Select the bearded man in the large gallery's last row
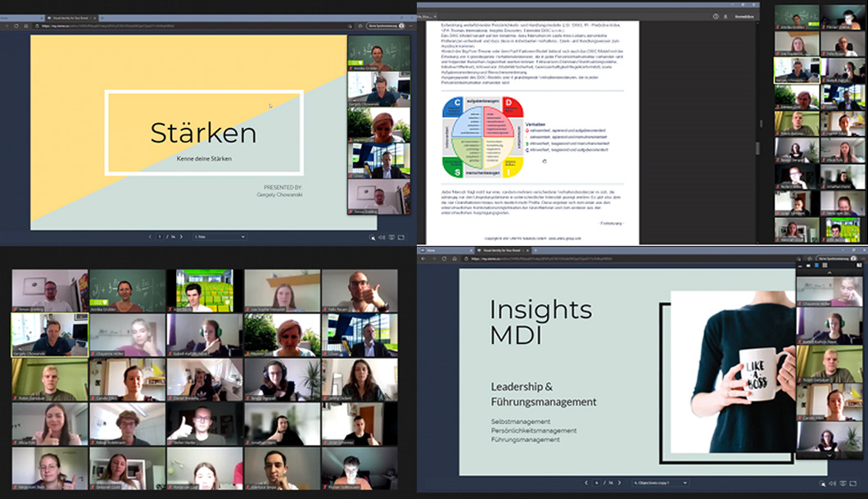The height and width of the screenshot is (499, 868). [x=283, y=469]
